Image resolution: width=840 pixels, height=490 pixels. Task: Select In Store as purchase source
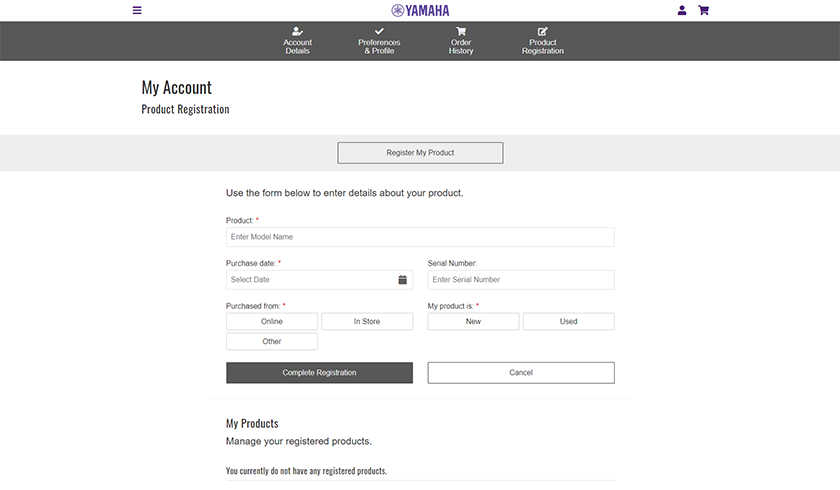tap(366, 322)
